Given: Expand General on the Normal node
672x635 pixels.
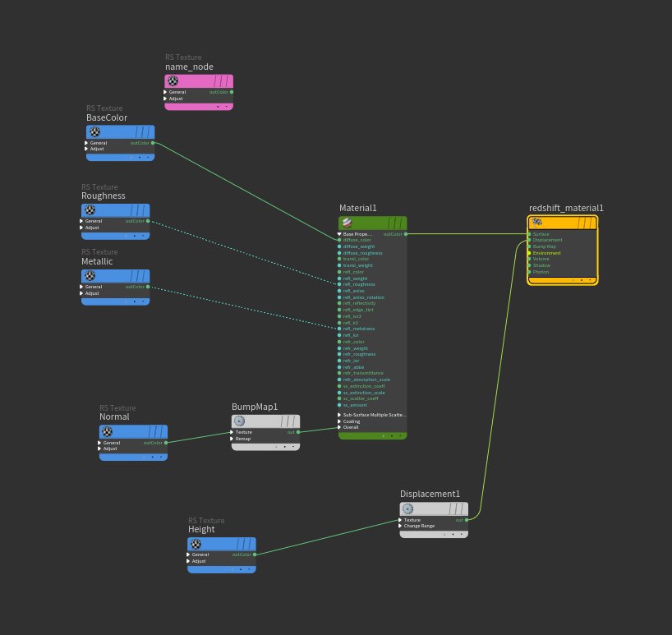Looking at the screenshot, I should pos(99,443).
